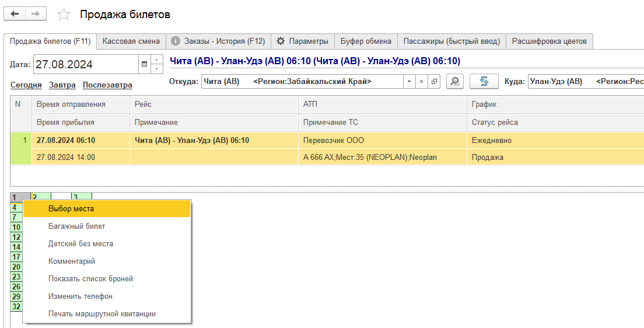Choose Показать список броней menu item
Screen dimensions: 644x328
(90, 279)
